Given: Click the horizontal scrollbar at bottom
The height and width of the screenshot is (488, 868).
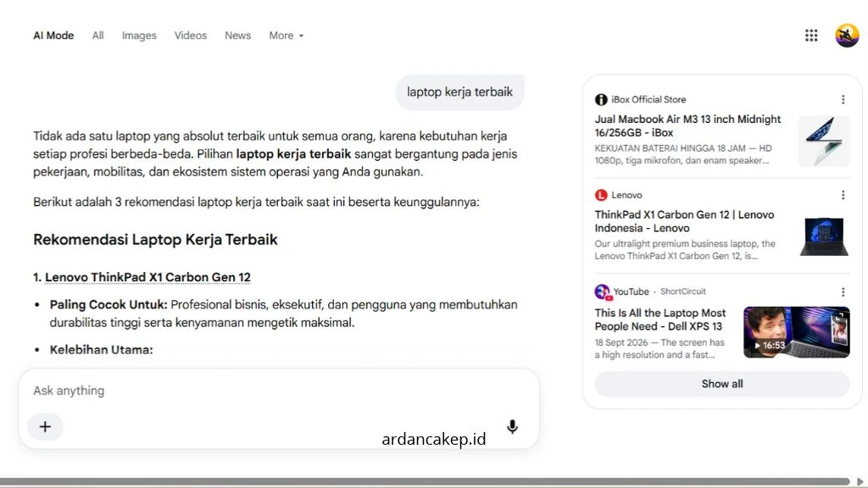Looking at the screenshot, I should (424, 481).
